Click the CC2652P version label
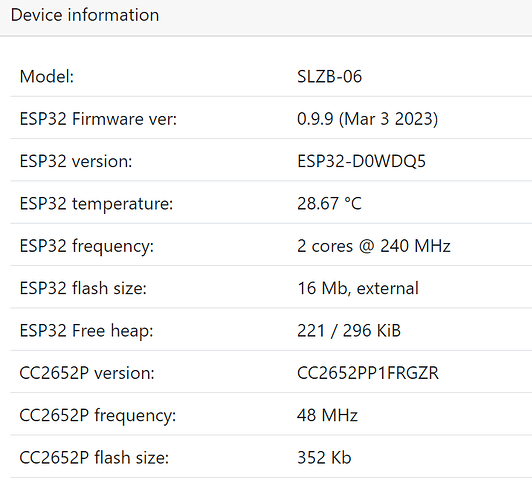The width and height of the screenshot is (532, 500). 87,373
